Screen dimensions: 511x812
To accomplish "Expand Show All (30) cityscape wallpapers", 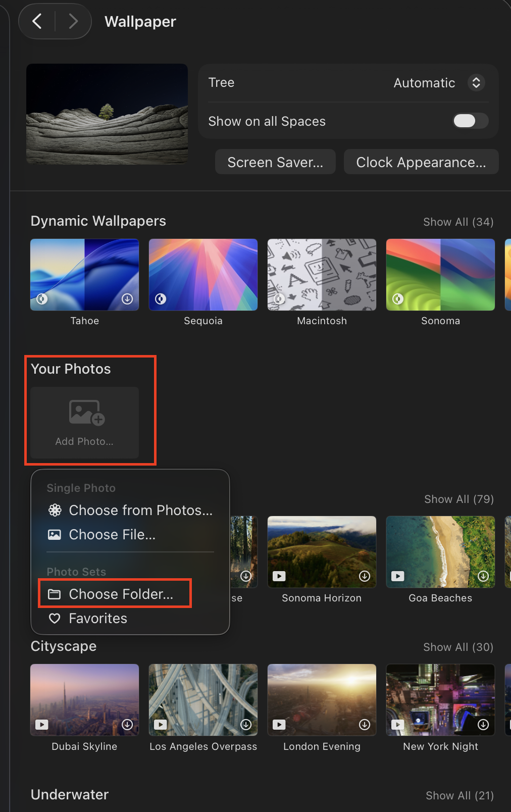I will (x=458, y=647).
